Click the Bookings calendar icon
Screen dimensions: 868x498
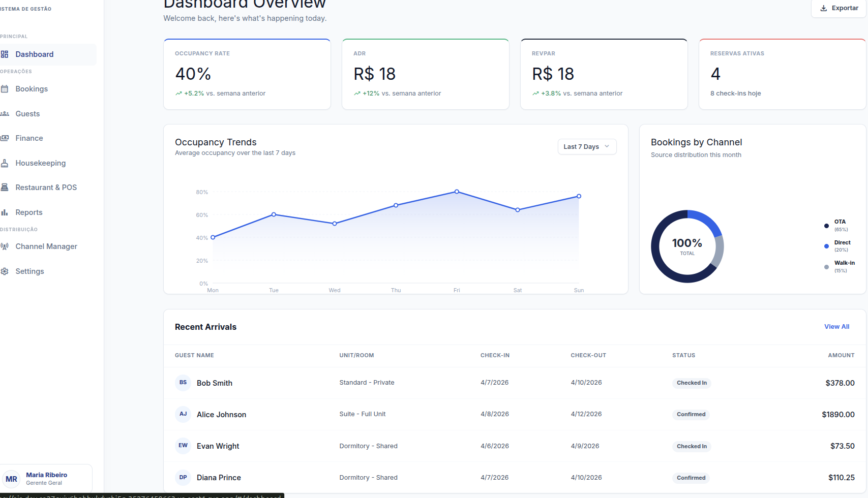coord(5,89)
